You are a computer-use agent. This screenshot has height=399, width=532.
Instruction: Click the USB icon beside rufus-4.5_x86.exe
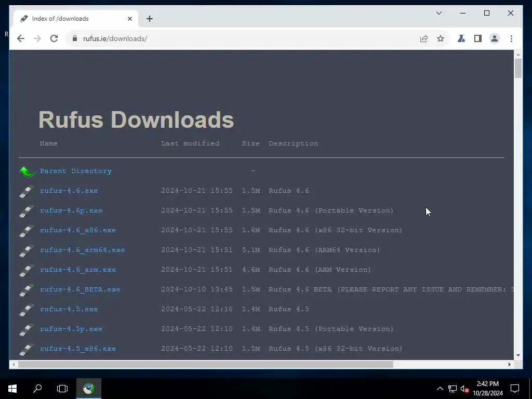point(26,350)
